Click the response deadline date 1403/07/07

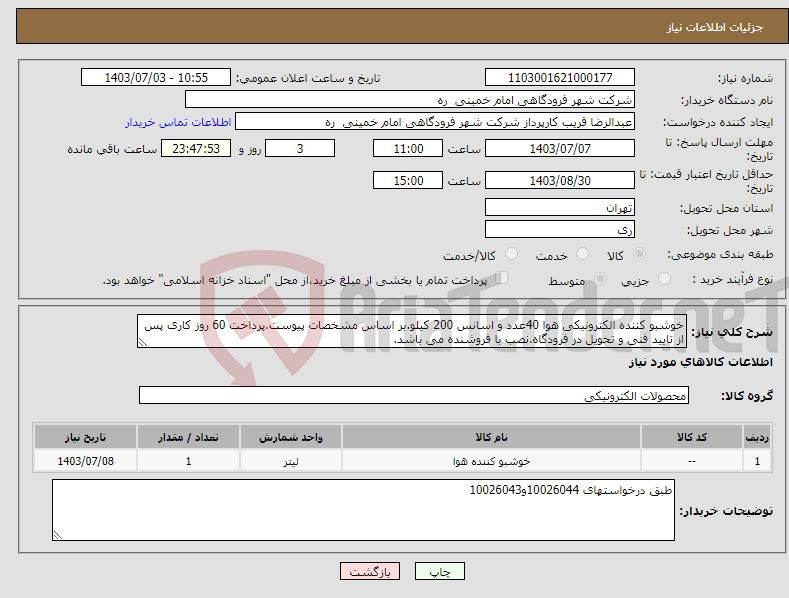pyautogui.click(x=560, y=148)
